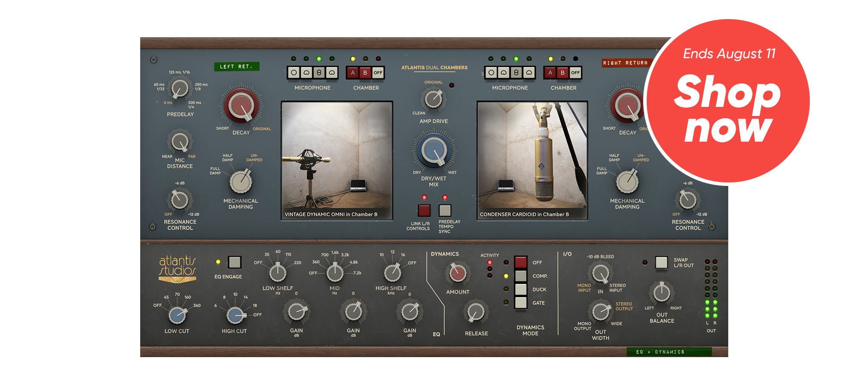
Task: Enable Predelay Tempo Sync
Action: (445, 210)
